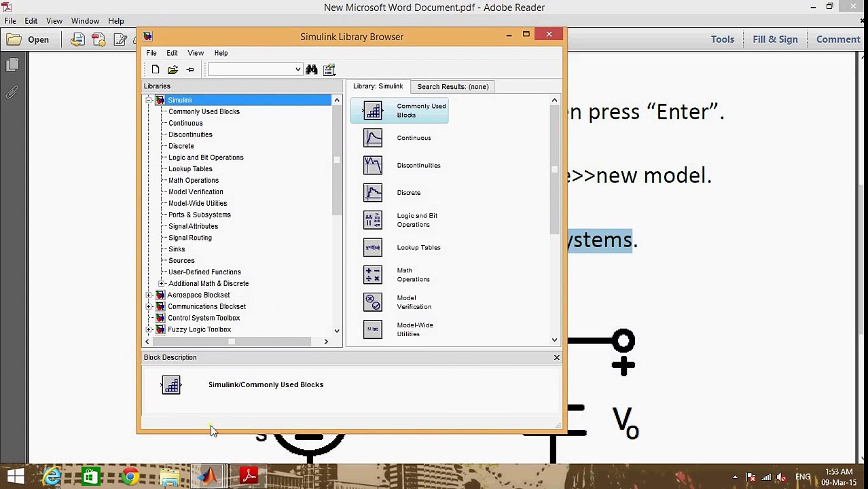Select Commonly Used Blocks in the tree

(x=204, y=111)
